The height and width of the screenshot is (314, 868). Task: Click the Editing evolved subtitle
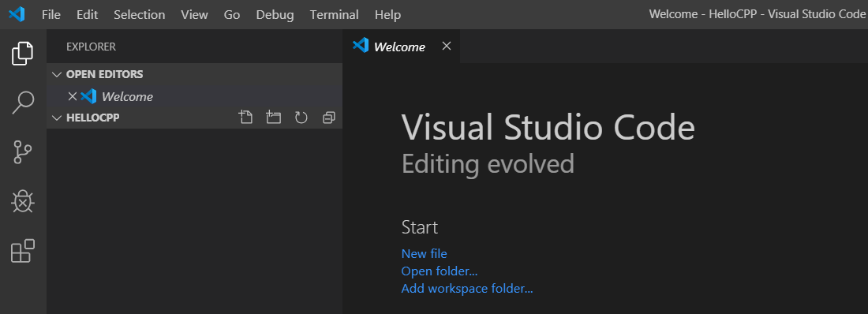(488, 164)
